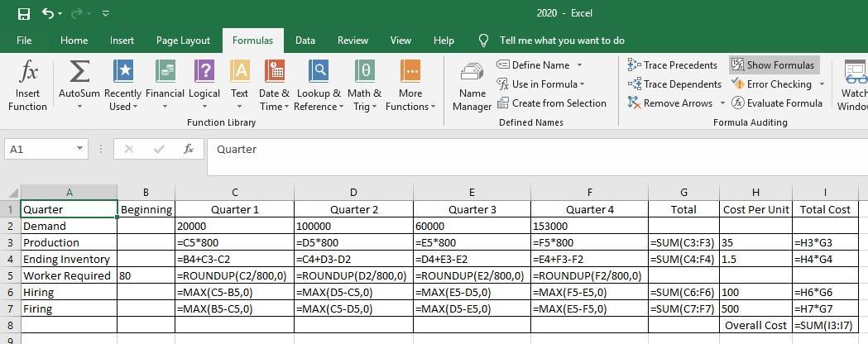
Task: Click Evaluate Formula
Action: click(777, 103)
